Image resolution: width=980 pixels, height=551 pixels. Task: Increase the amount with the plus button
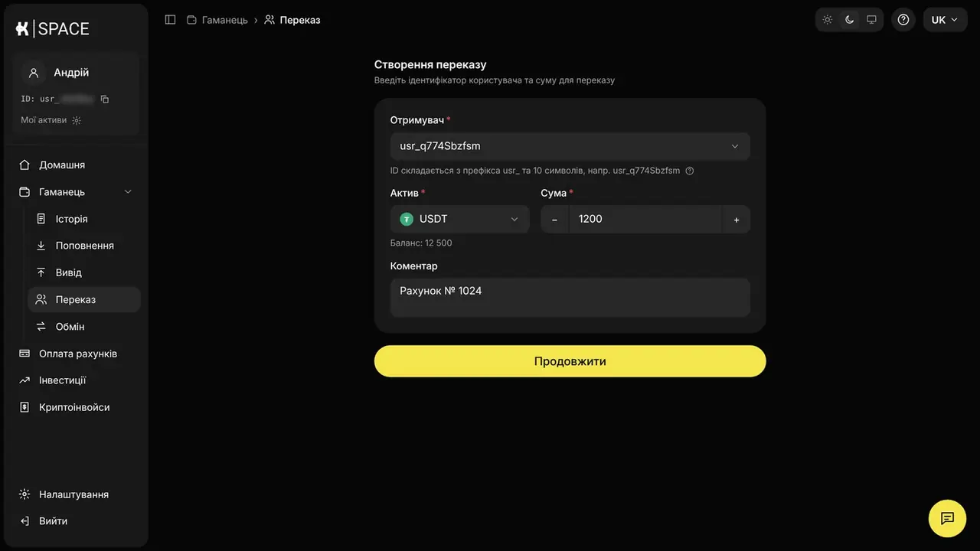tap(737, 219)
